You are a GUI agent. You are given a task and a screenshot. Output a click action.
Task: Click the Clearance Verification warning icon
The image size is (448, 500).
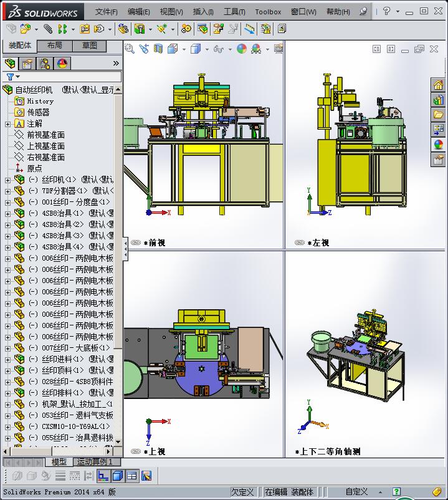coord(265,29)
